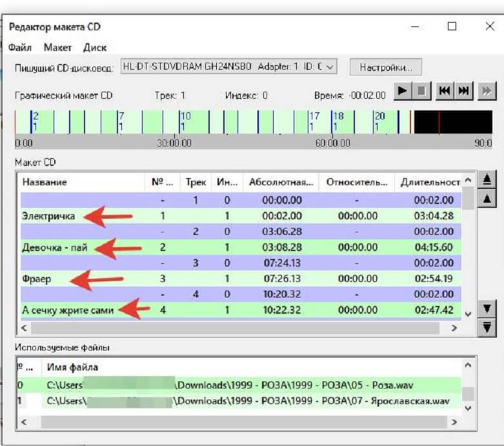Move selected entry up one position
This screenshot has width=504, height=446.
tap(487, 198)
